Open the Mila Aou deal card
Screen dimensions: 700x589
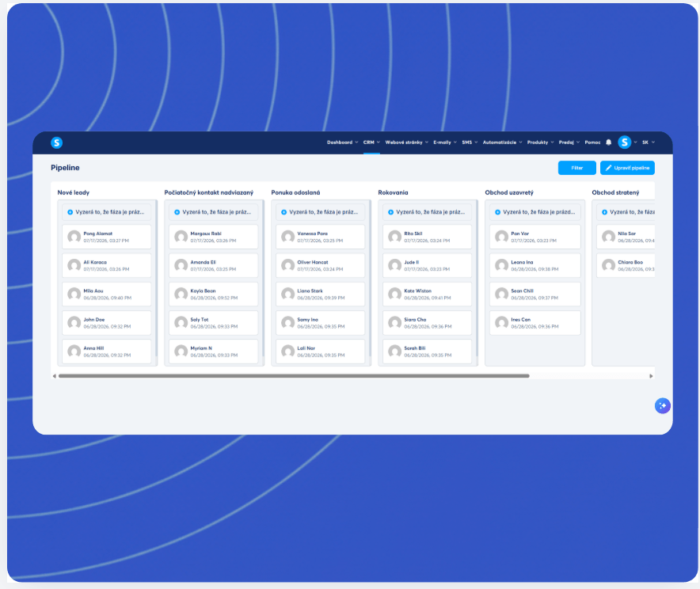tap(107, 294)
